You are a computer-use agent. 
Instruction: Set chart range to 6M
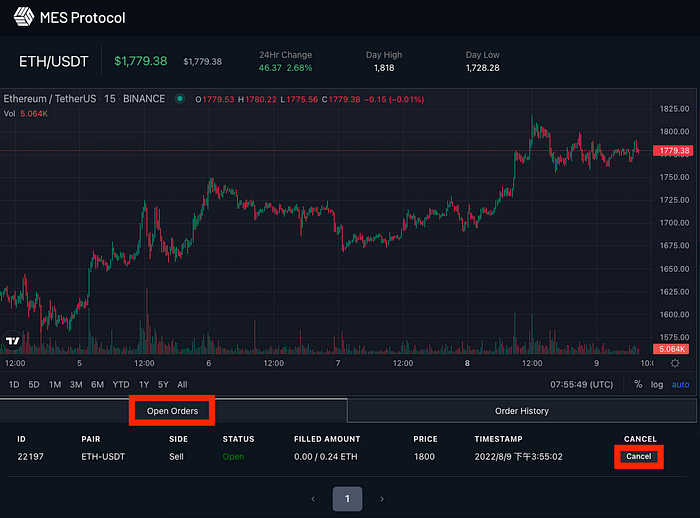(97, 384)
